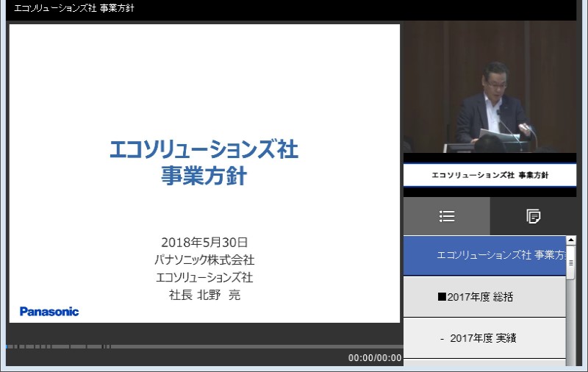This screenshot has height=372, width=588.
Task: Switch to the slide notes tab icon
Action: (x=533, y=216)
